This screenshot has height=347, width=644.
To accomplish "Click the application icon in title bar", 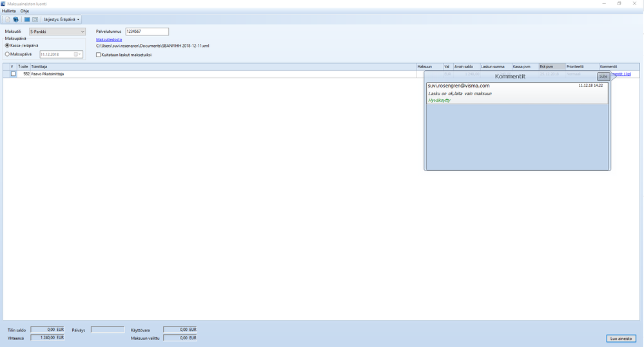I will (3, 4).
